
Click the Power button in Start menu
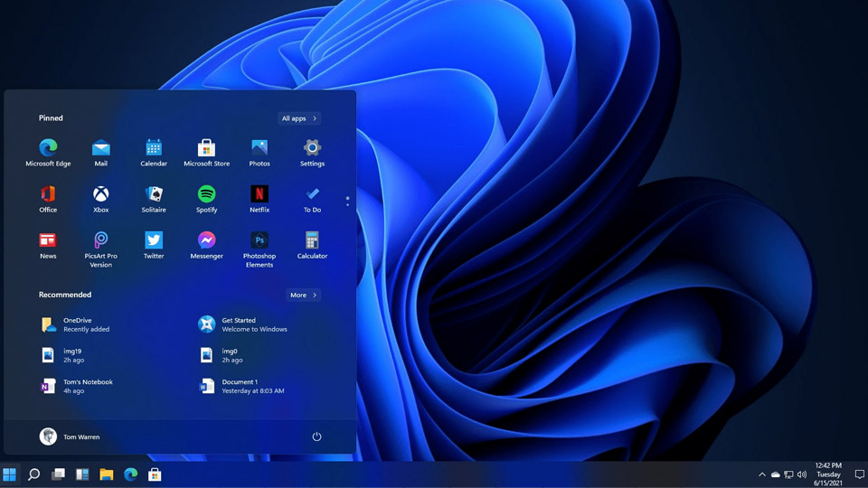click(316, 436)
